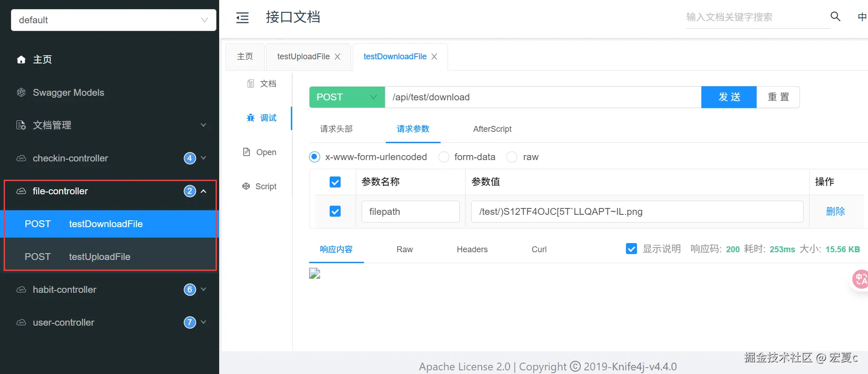Switch to the 主页 tab

pyautogui.click(x=245, y=57)
